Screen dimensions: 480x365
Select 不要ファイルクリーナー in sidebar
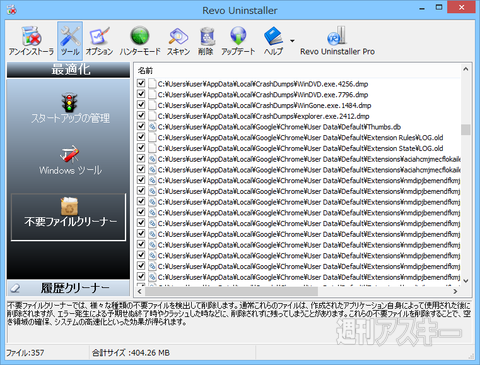tap(69, 217)
